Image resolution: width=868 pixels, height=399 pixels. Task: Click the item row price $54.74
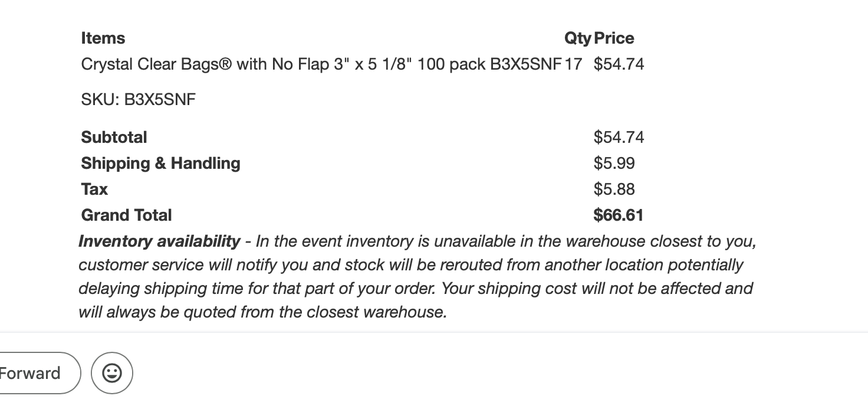point(619,64)
